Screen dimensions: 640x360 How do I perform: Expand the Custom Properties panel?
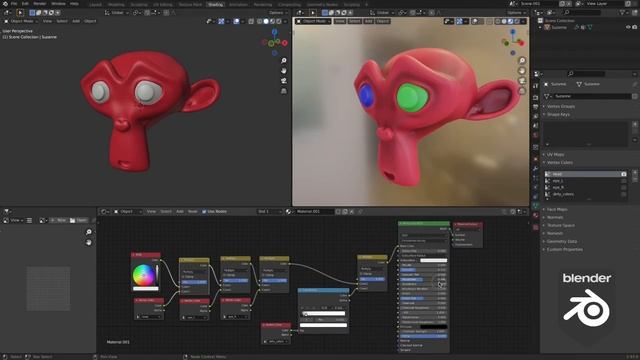[564, 249]
